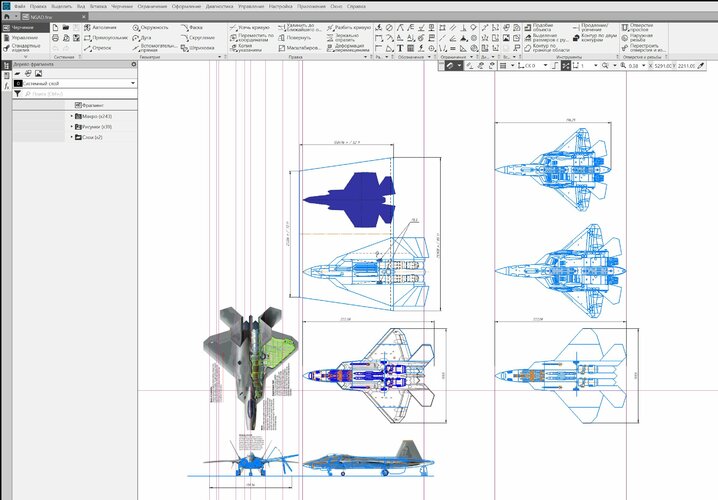Click the home tab icon
Viewport: 718px width, 500px height.
pyautogui.click(x=6, y=16)
